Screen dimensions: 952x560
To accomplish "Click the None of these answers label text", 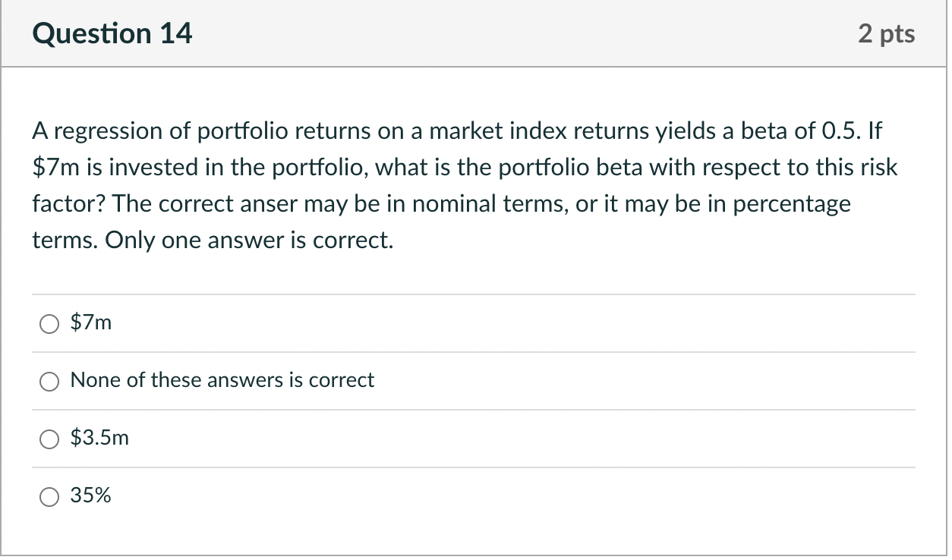I will click(x=222, y=380).
